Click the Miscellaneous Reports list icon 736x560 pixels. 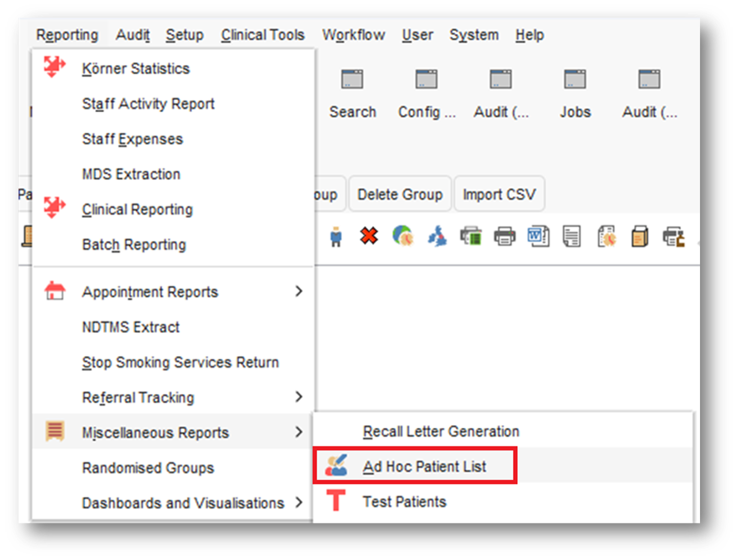click(55, 431)
